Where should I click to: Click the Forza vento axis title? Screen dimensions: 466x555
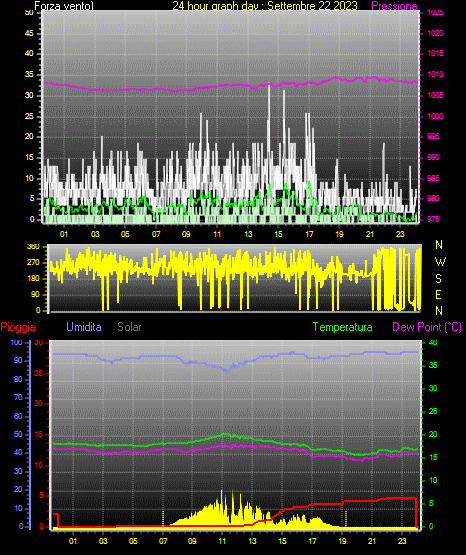point(64,6)
